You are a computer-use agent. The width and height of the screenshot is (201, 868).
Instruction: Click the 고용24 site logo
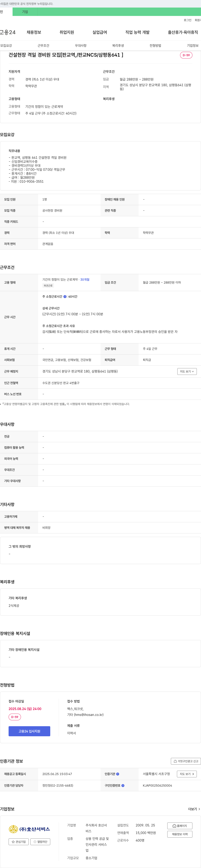coord(8,32)
